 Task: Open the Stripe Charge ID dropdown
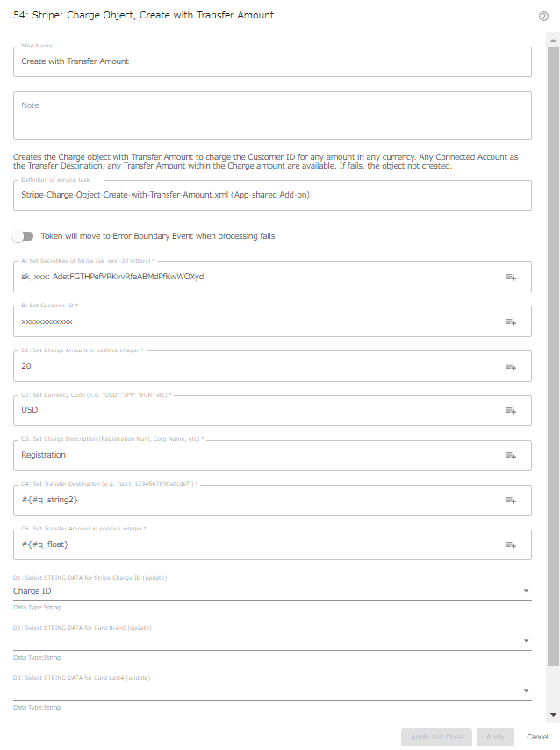[272, 591]
